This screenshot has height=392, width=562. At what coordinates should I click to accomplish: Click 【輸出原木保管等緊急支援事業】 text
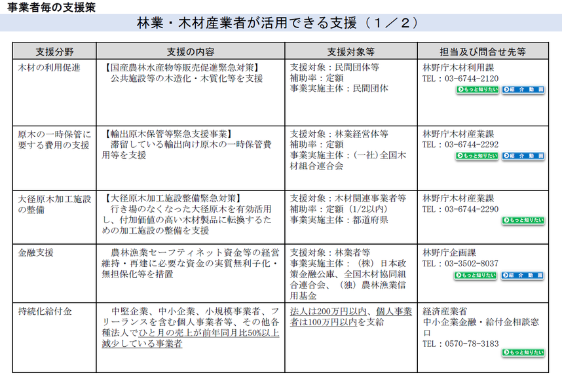click(168, 134)
